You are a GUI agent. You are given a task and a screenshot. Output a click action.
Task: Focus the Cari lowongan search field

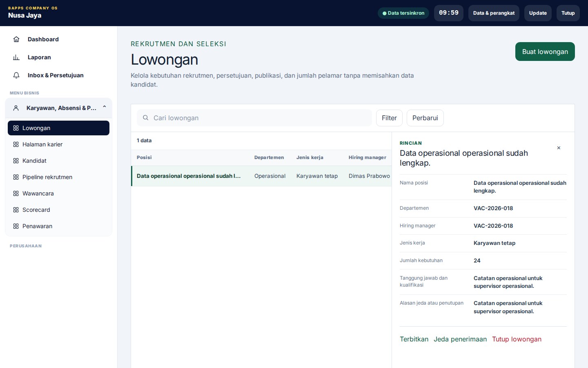[254, 118]
